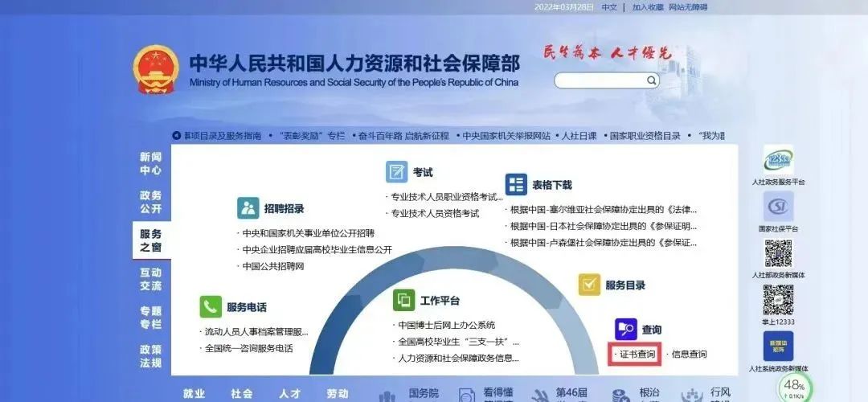The image size is (868, 402).
Task: Open 中央企业招聘应届高校毕业生信息公开 link
Action: (x=317, y=250)
